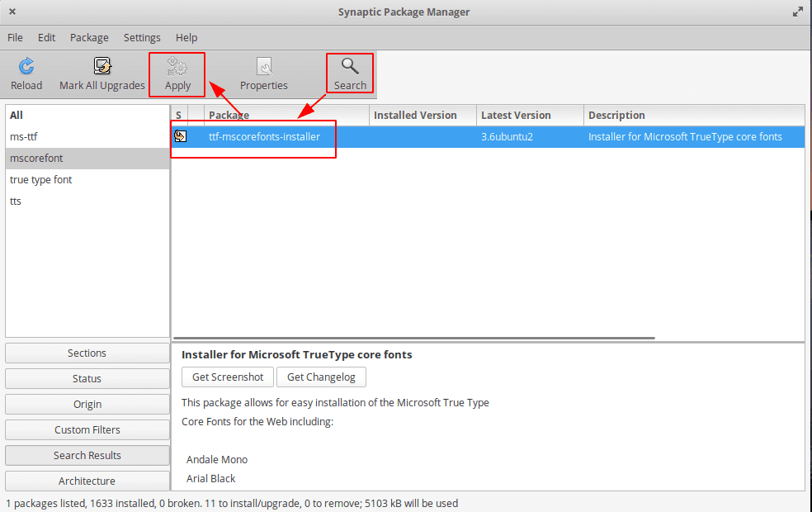Sort by Installed Version column header

coord(421,115)
